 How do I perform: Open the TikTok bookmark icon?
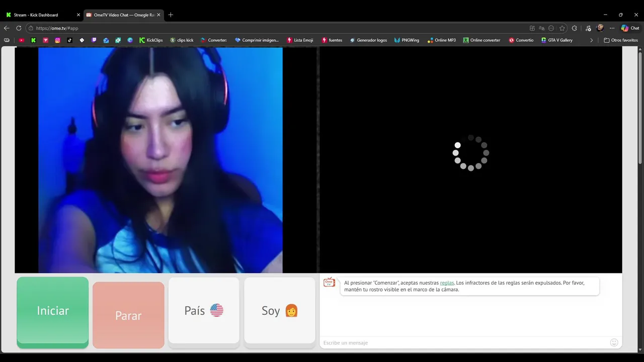click(70, 40)
